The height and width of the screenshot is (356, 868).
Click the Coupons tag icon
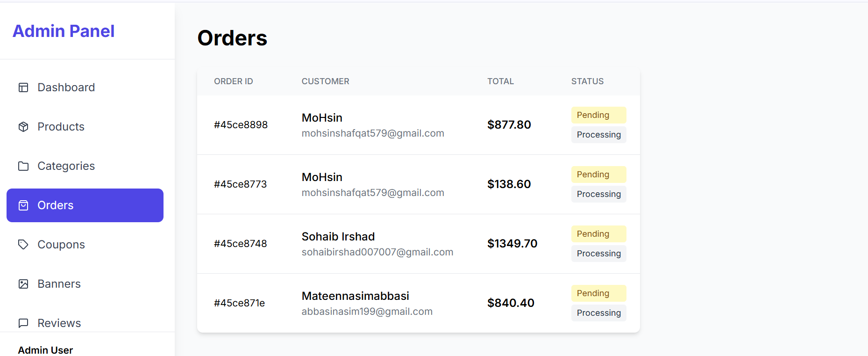(x=23, y=245)
